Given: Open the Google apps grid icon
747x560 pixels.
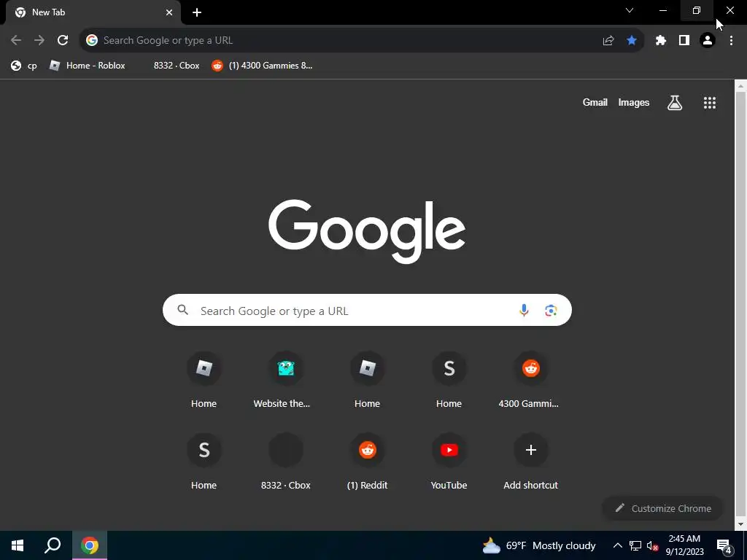Looking at the screenshot, I should [710, 103].
